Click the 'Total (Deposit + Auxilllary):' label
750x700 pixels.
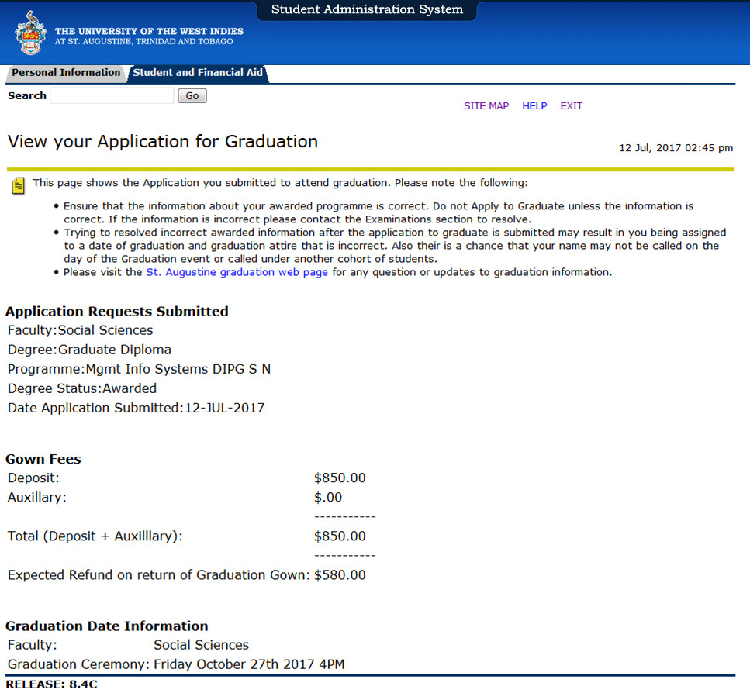pos(95,536)
